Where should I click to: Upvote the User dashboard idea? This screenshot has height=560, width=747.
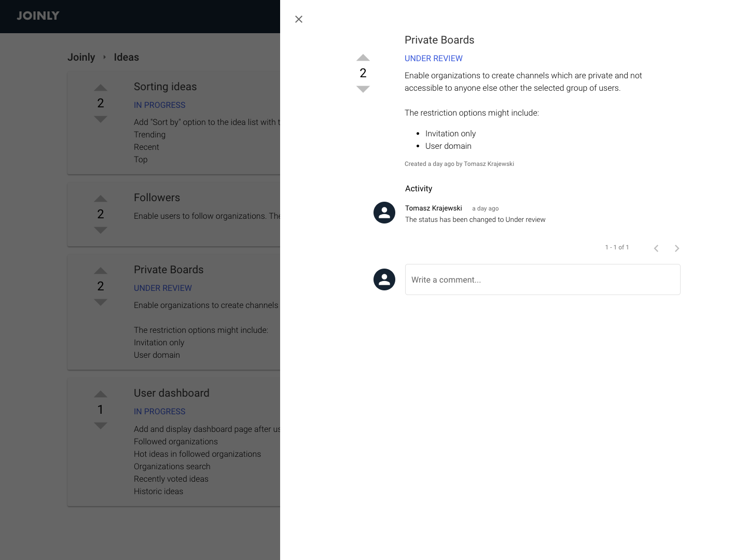[x=101, y=394]
